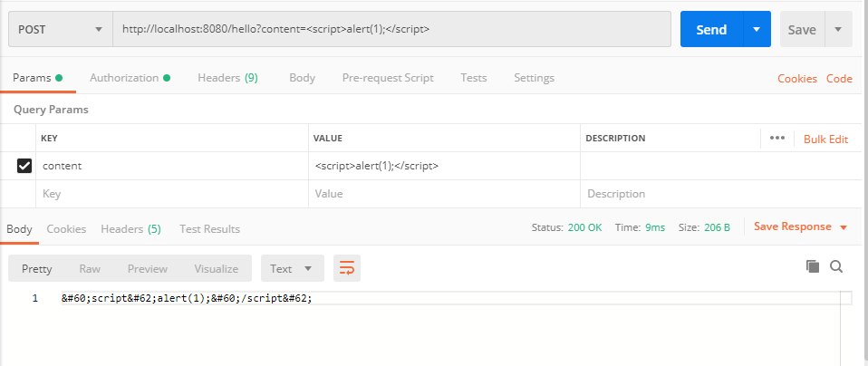Click the escaped script response line

point(188,298)
